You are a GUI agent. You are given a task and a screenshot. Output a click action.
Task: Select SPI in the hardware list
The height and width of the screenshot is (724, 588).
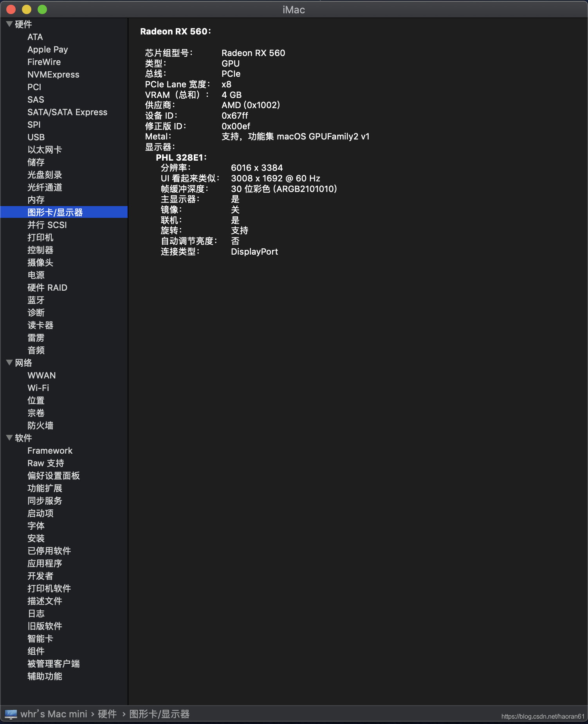[x=34, y=125]
